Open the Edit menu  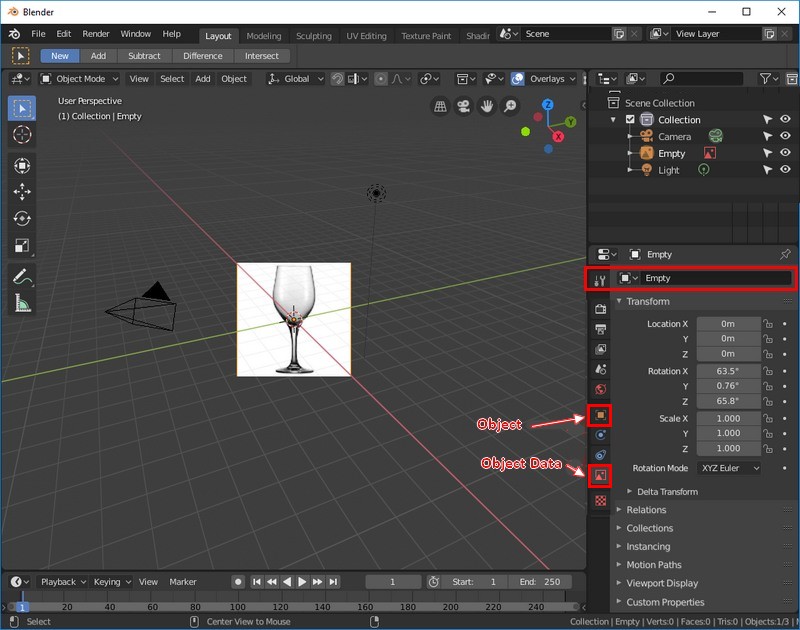pos(64,34)
